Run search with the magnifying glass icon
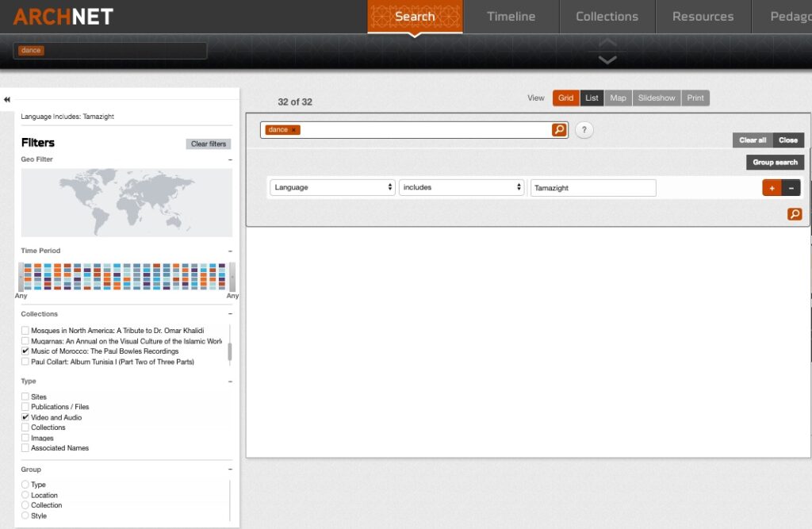This screenshot has width=812, height=529. [x=560, y=128]
